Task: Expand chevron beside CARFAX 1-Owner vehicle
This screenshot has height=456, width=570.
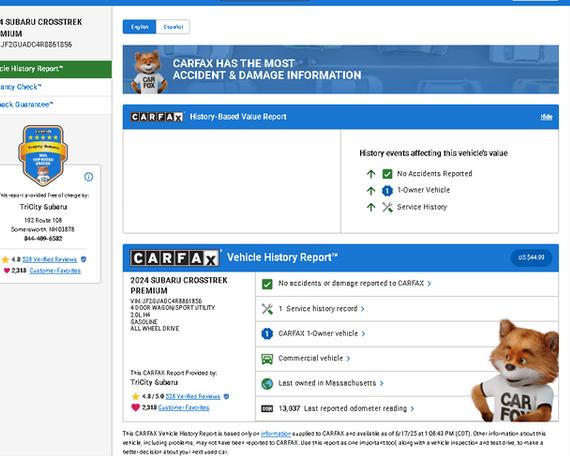Action: pos(364,334)
